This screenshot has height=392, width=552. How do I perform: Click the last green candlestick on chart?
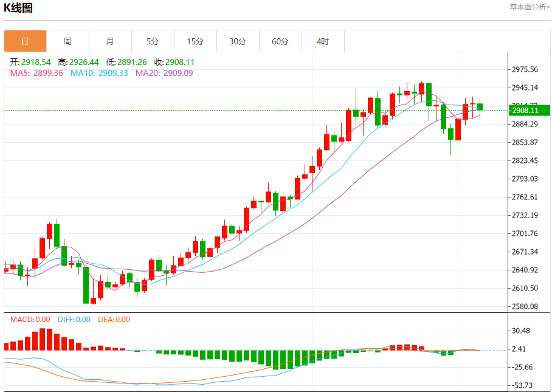point(480,107)
